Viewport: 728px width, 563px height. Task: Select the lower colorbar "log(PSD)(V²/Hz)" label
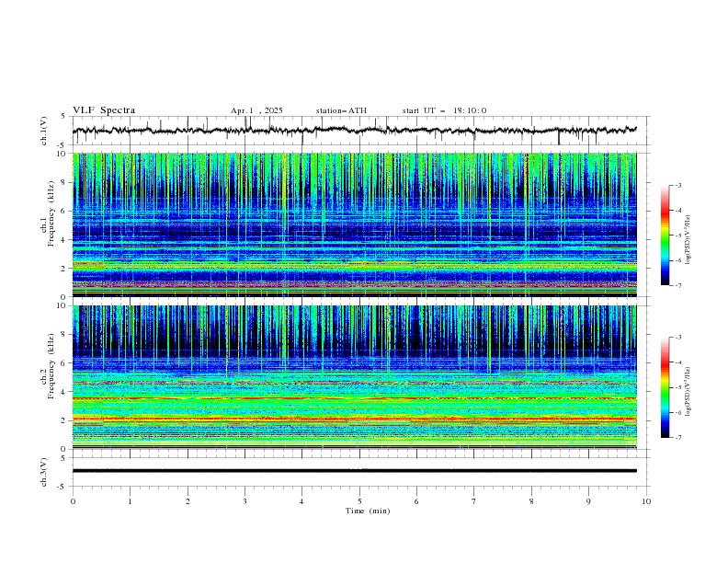click(688, 391)
